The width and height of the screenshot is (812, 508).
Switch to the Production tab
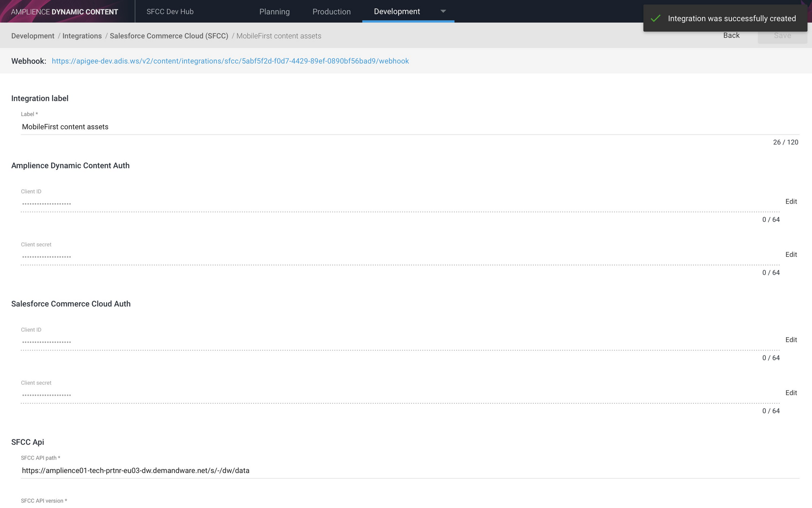point(331,12)
